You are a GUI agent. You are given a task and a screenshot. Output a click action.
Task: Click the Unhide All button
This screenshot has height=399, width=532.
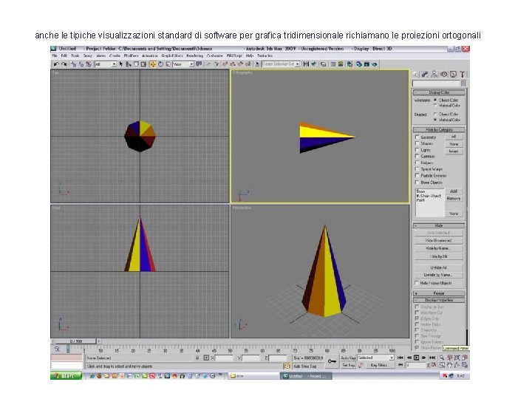(439, 267)
